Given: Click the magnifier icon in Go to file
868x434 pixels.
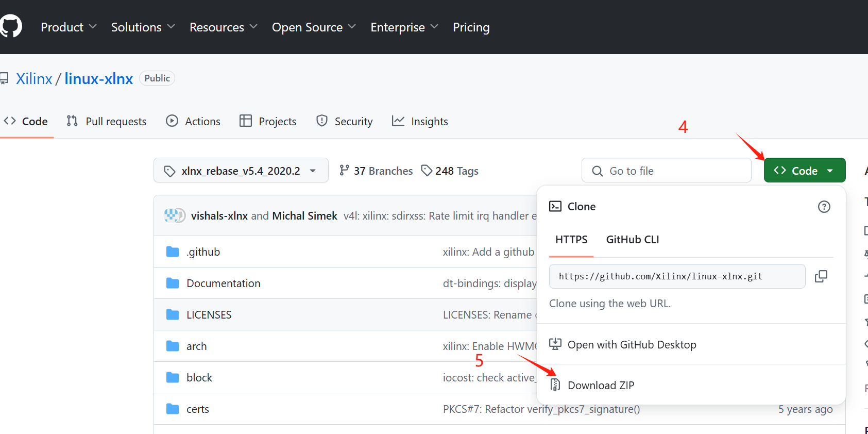Looking at the screenshot, I should (598, 171).
